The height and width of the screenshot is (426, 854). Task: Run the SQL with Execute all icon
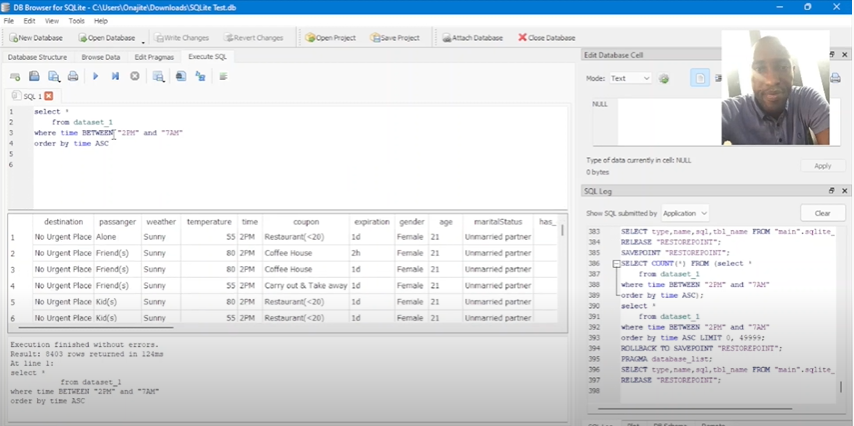96,76
